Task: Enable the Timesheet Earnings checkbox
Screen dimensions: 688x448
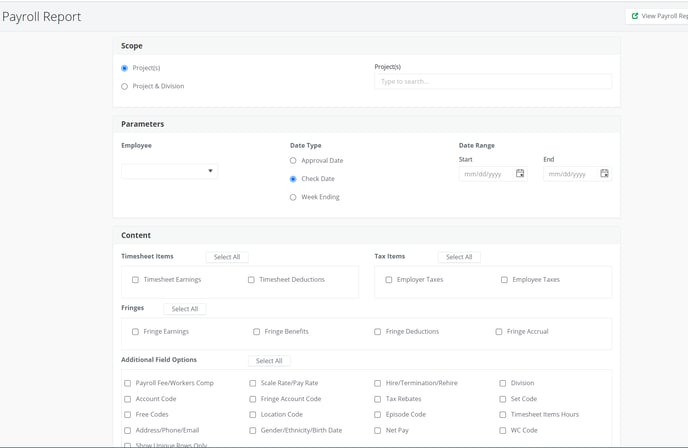Action: click(135, 280)
